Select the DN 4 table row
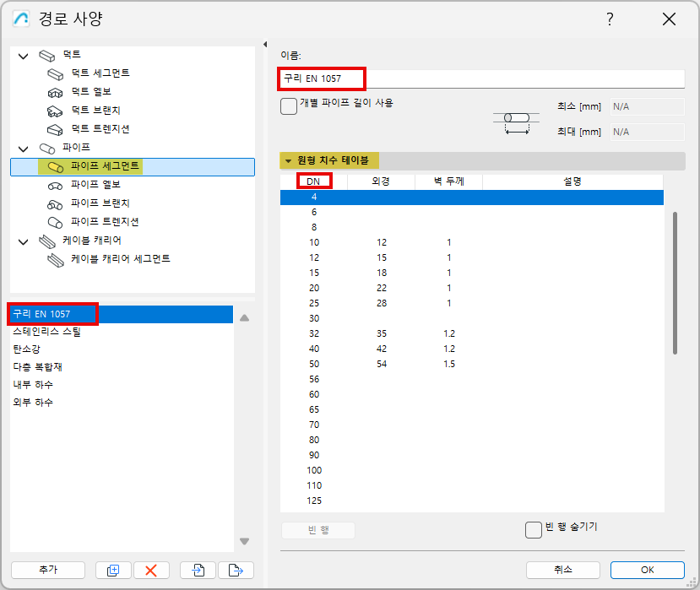Image resolution: width=700 pixels, height=590 pixels. (x=472, y=198)
